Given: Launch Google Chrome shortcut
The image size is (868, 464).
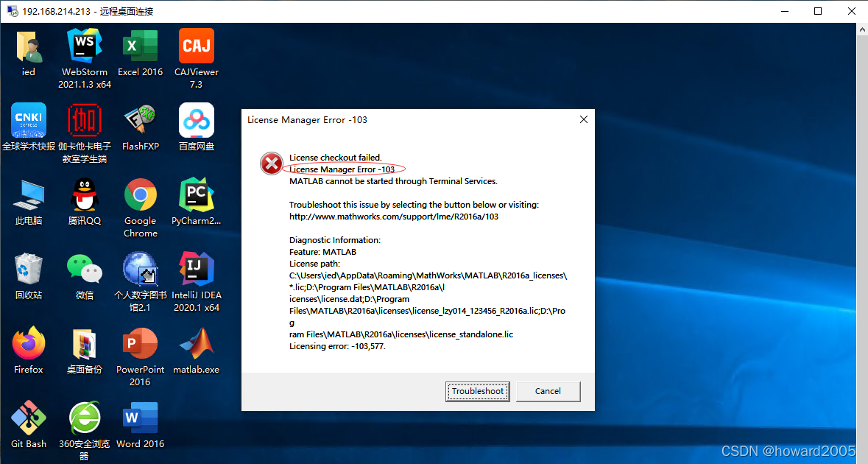Looking at the screenshot, I should 141,195.
